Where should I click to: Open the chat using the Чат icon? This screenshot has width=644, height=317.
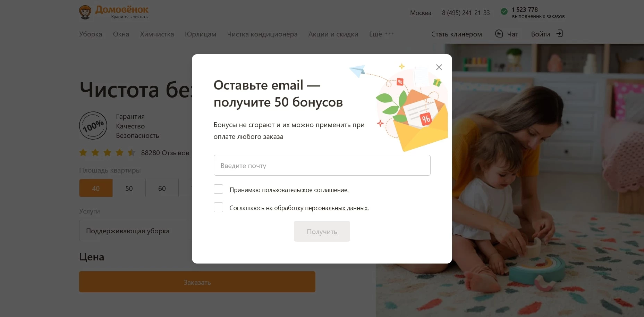click(x=499, y=34)
